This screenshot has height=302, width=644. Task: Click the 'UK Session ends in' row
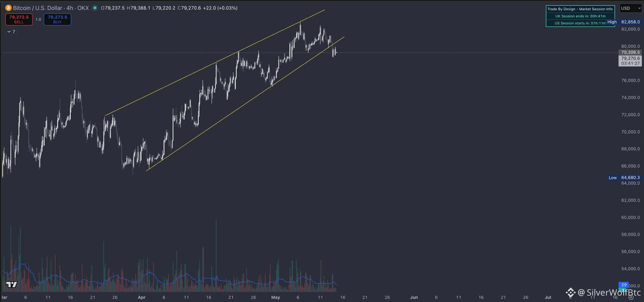(x=580, y=16)
